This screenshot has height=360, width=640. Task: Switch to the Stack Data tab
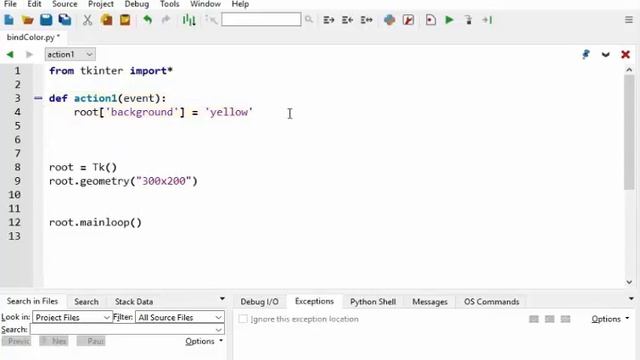tap(134, 302)
